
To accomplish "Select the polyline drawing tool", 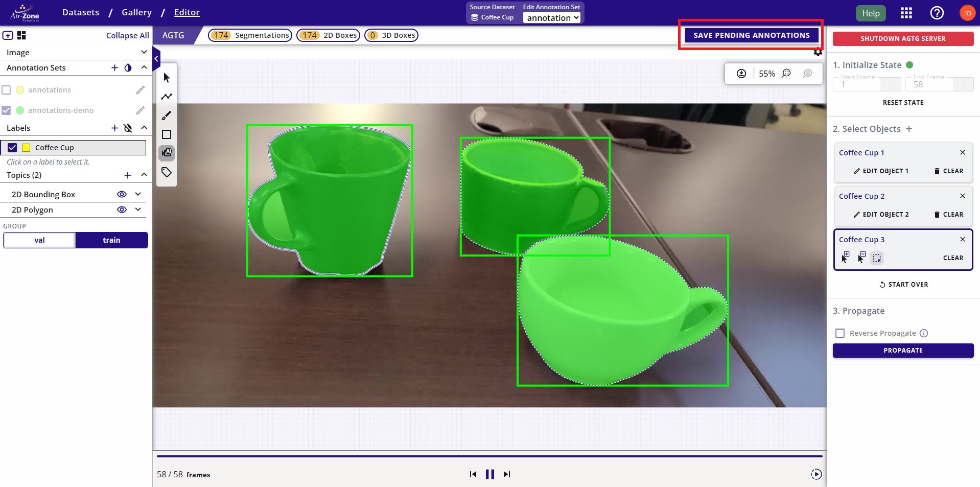I will click(167, 97).
